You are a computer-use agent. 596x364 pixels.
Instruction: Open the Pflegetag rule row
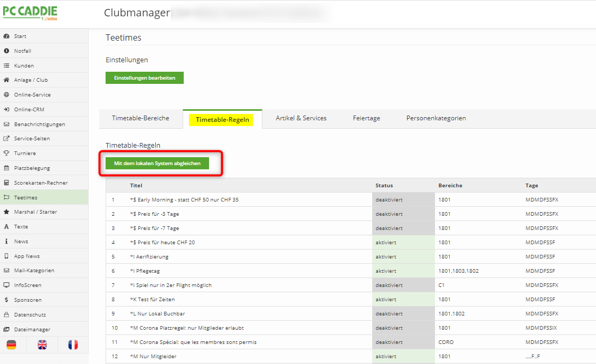point(145,271)
